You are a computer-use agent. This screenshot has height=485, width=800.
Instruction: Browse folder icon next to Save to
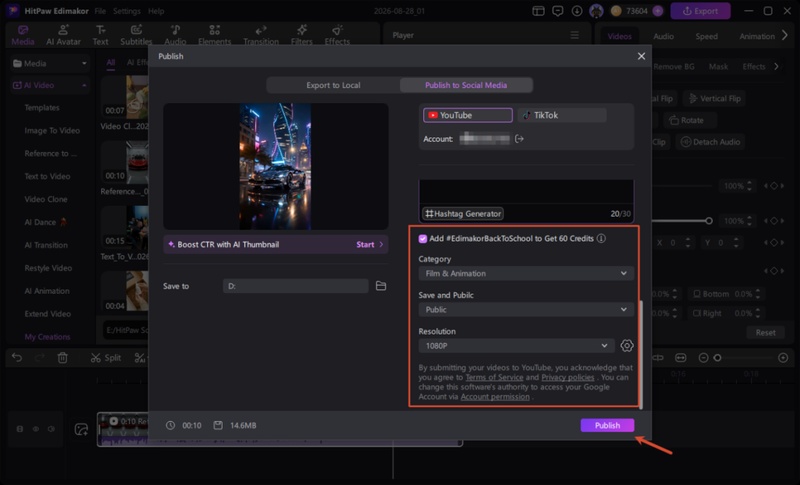point(381,286)
